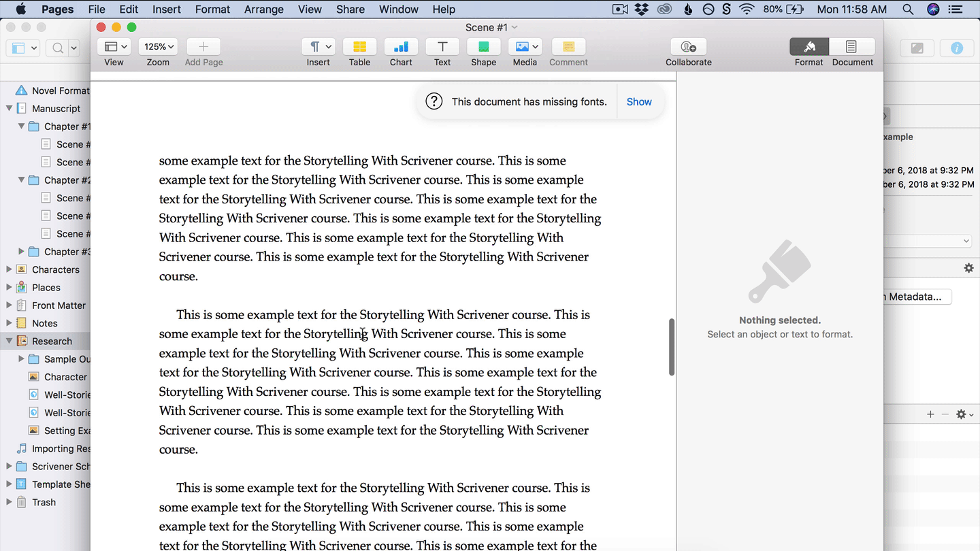Click the gear dropdown in Scrivener inspector footer
Viewport: 980px width, 551px height.
pyautogui.click(x=964, y=414)
